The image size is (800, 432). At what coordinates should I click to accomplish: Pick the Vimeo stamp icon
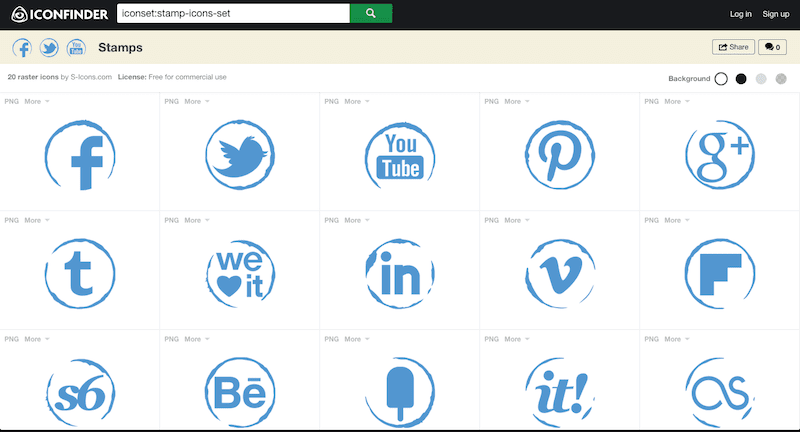560,273
